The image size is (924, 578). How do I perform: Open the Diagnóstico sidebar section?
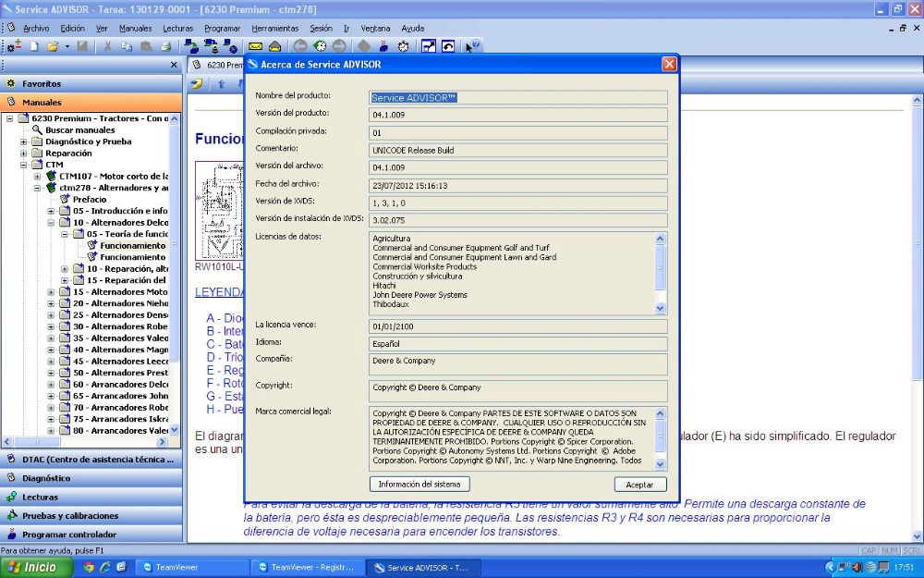(x=91, y=478)
